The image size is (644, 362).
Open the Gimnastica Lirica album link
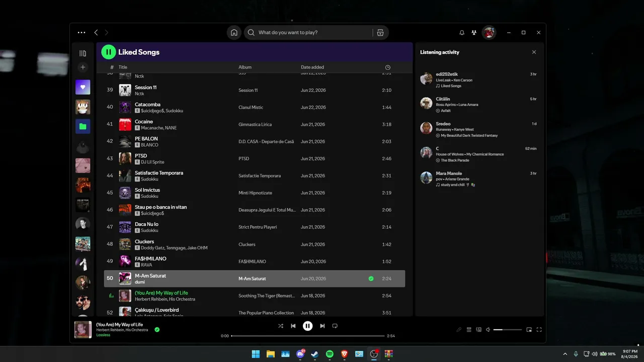(255, 125)
